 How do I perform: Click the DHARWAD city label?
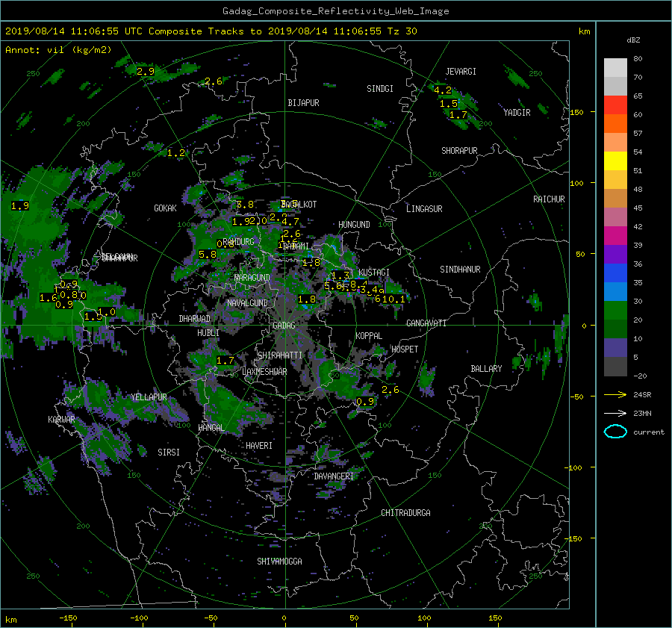(x=195, y=319)
